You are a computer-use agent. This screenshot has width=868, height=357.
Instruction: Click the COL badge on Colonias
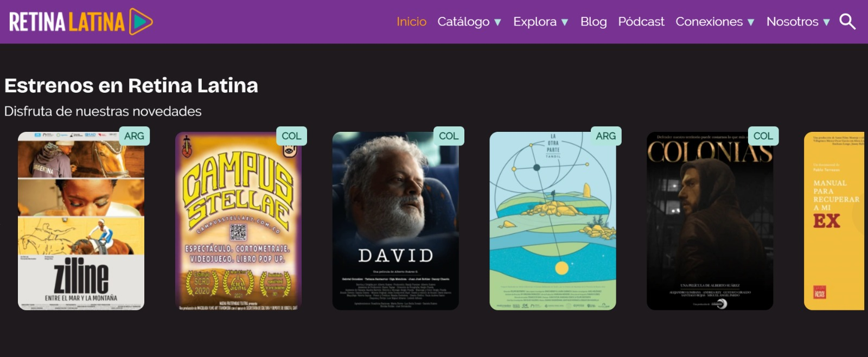click(x=763, y=136)
